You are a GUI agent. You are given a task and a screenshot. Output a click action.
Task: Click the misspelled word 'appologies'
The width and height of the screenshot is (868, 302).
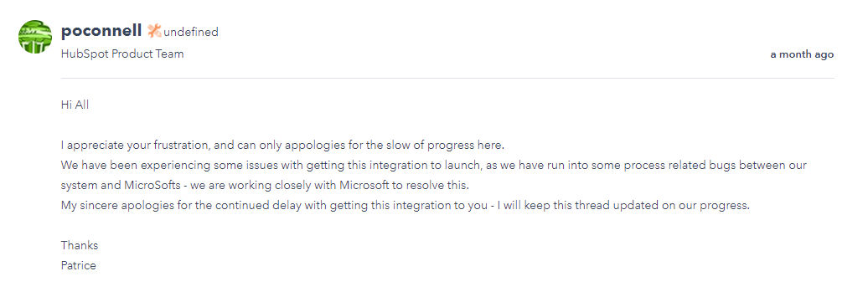[x=316, y=146]
